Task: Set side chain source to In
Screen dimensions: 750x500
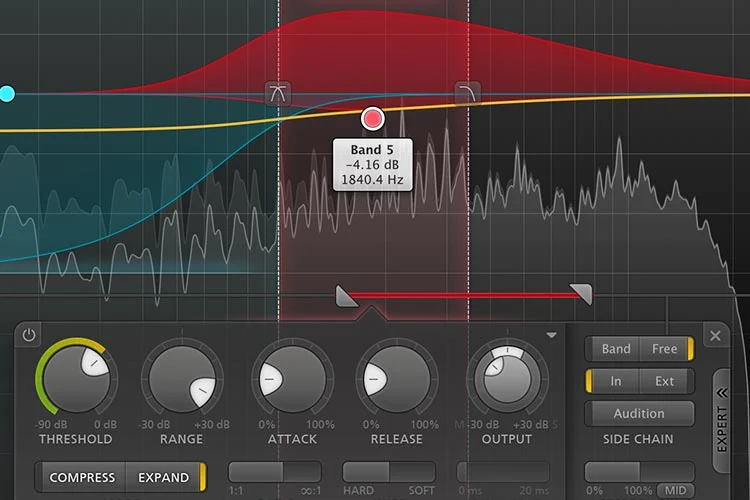Action: (615, 381)
